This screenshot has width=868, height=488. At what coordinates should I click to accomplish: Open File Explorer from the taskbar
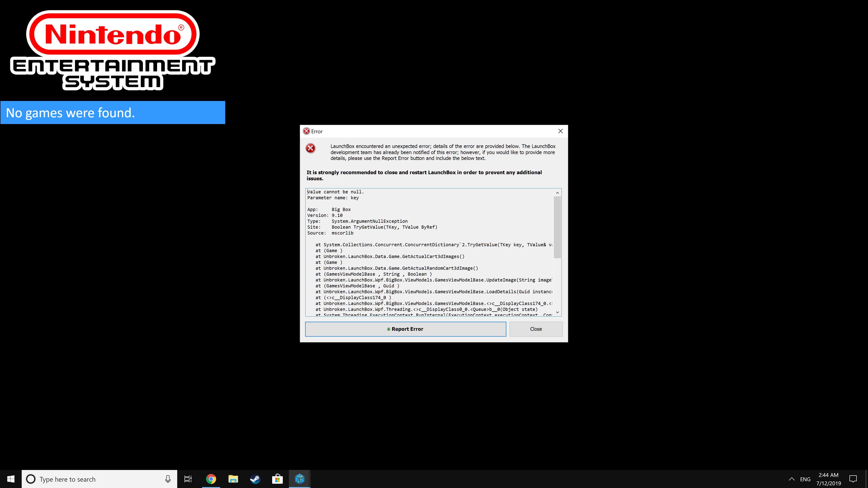pos(233,479)
